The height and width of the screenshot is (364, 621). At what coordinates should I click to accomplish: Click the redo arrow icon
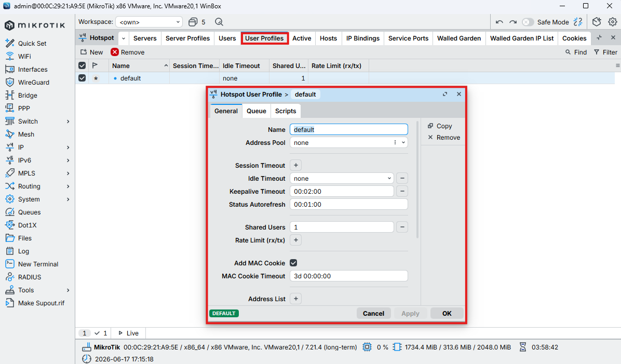pyautogui.click(x=513, y=22)
